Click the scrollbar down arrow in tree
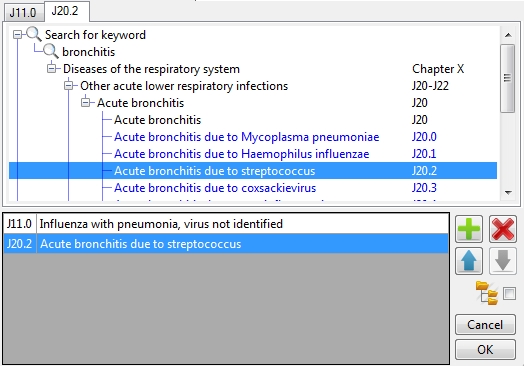Screen dimensions: 524x366 point(508,193)
